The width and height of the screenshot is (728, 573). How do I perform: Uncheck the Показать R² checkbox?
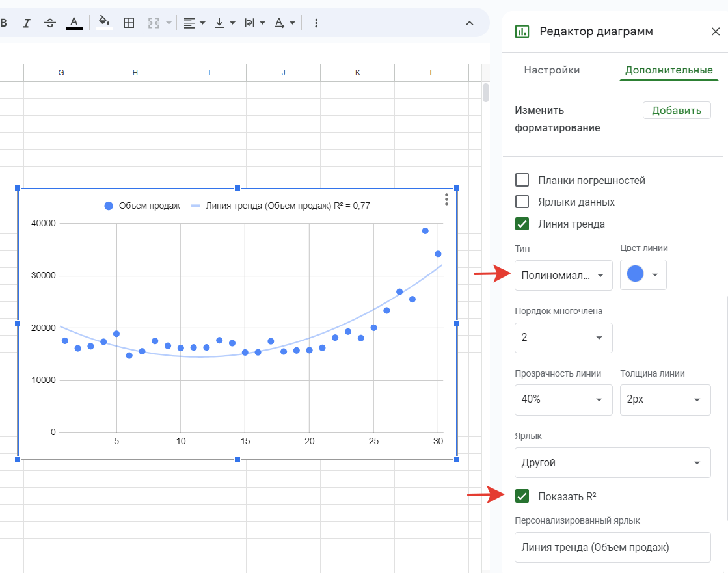522,496
